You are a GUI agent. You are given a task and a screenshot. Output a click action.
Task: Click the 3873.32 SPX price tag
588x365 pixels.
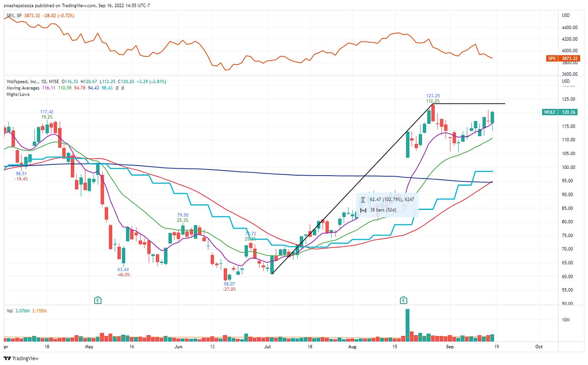569,59
